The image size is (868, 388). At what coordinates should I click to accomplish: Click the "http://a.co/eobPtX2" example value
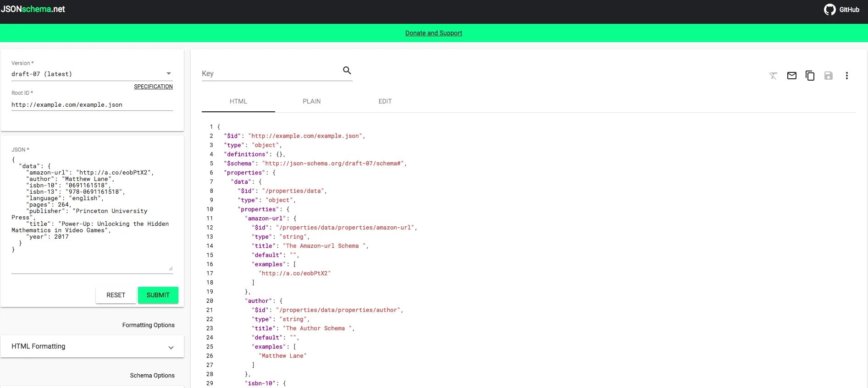[x=294, y=273]
